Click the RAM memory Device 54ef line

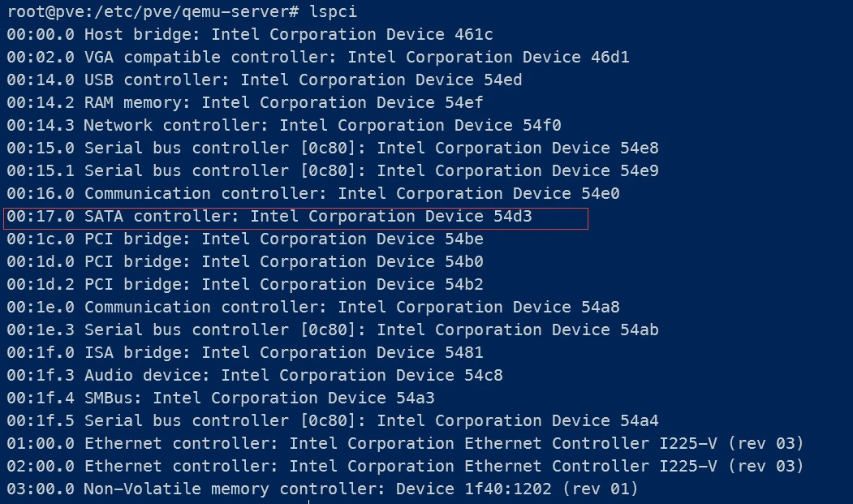pyautogui.click(x=245, y=103)
